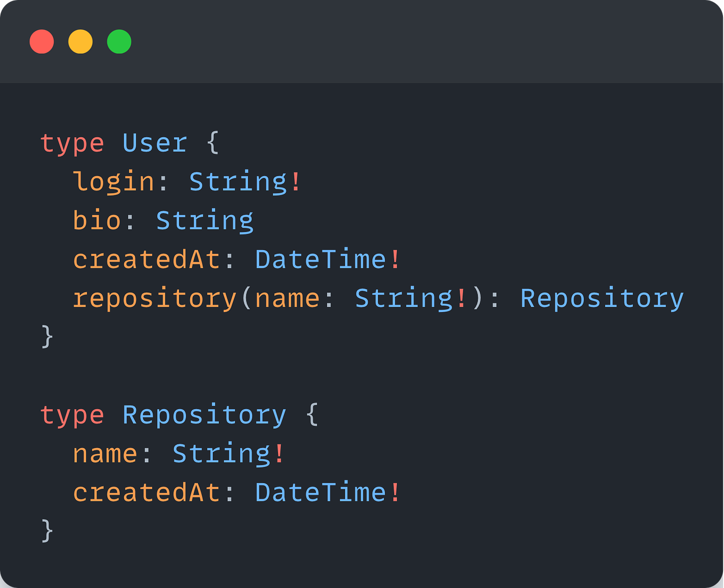Image resolution: width=724 pixels, height=588 pixels.
Task: Click the bio field name
Action: tap(97, 220)
